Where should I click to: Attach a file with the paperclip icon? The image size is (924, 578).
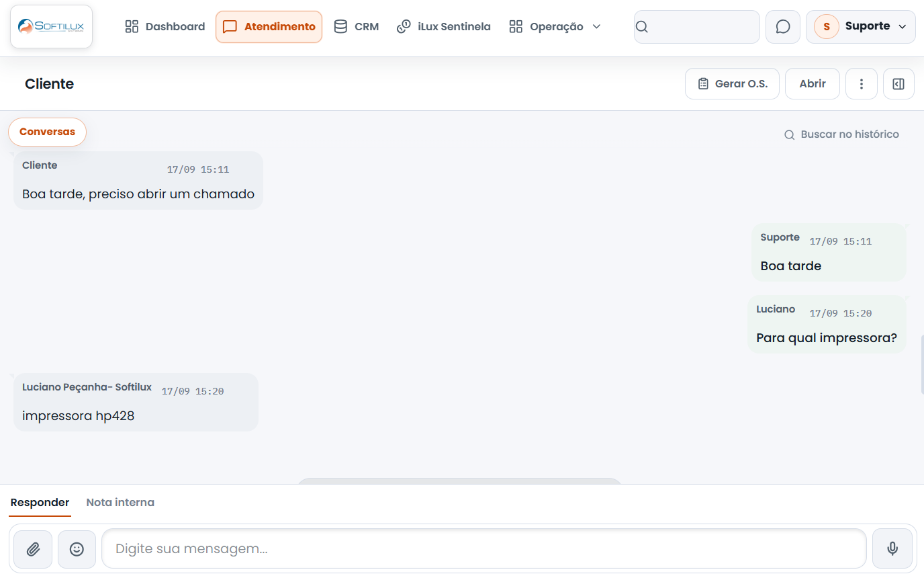click(33, 549)
